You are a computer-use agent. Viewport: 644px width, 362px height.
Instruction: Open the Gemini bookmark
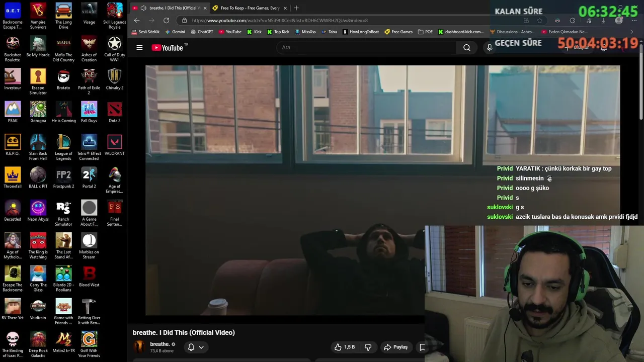[175, 32]
